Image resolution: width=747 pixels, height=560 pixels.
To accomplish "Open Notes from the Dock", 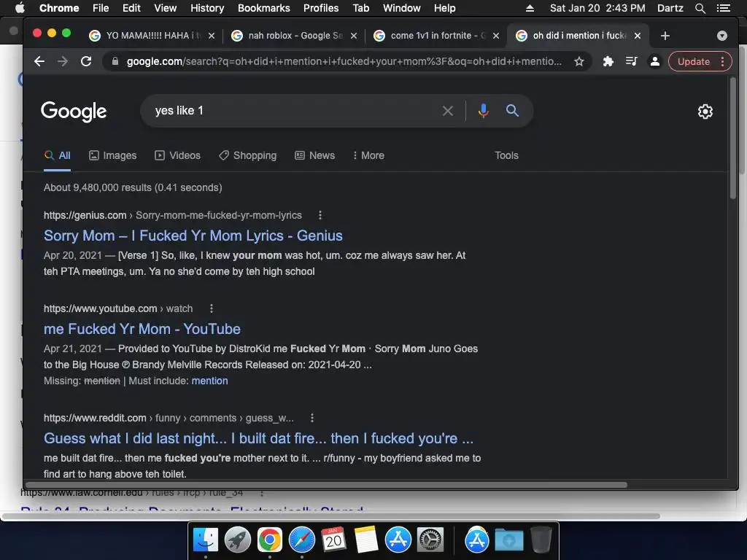I will (366, 540).
